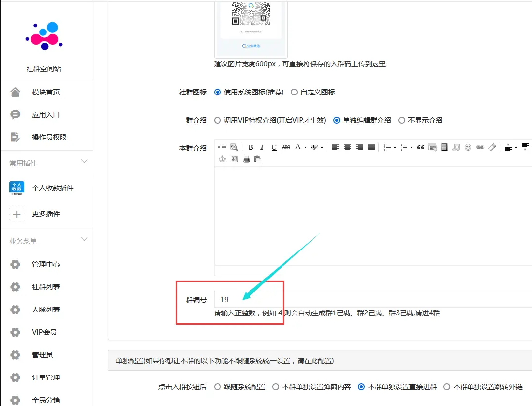Screen dimensions: 532x406
Task: Open 管理中心 menu item
Action: [47, 264]
